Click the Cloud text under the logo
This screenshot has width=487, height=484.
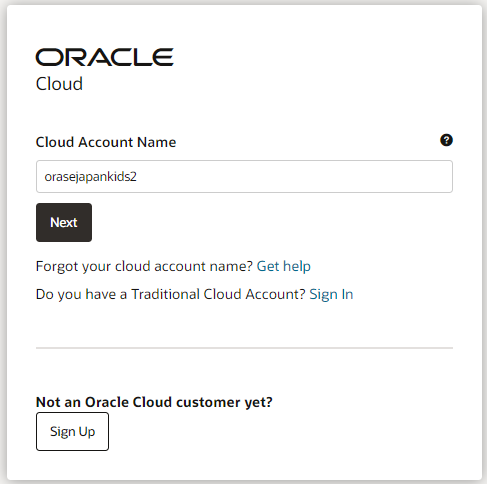click(x=59, y=84)
